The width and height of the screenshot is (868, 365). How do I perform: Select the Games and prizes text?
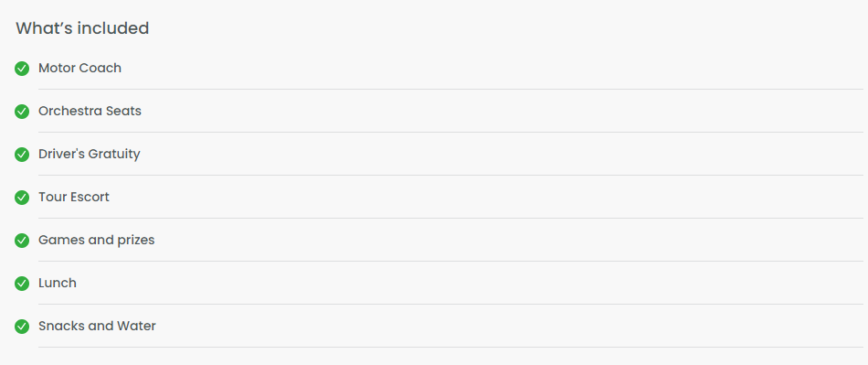[x=96, y=240]
